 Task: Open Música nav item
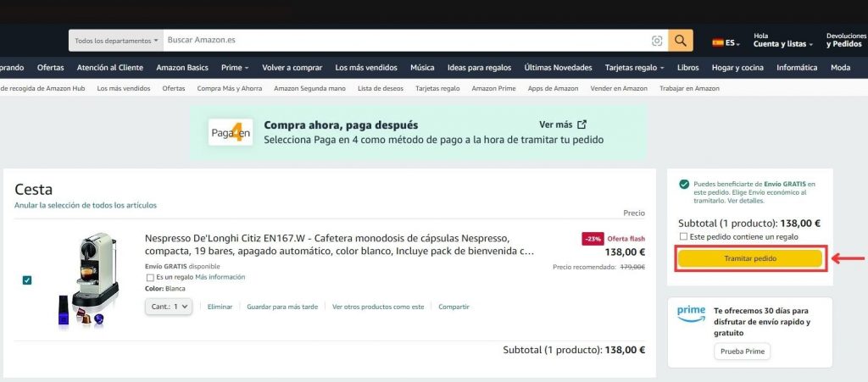(x=422, y=68)
